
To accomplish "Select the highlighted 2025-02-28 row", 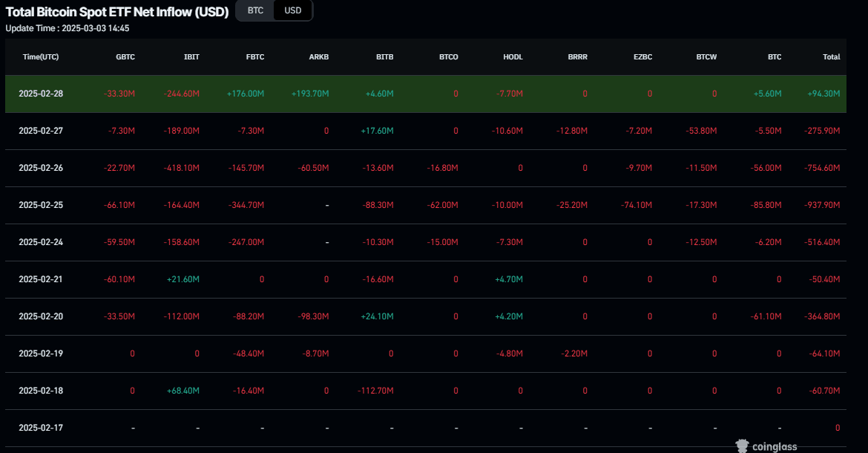I will [434, 94].
